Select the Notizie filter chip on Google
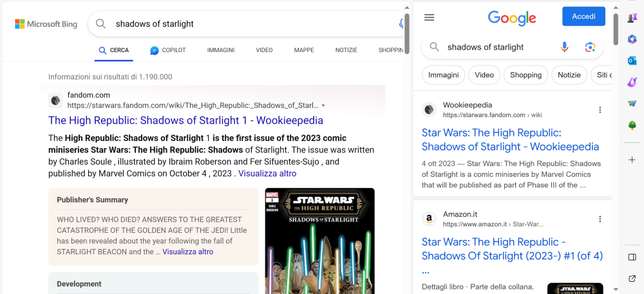 [569, 75]
